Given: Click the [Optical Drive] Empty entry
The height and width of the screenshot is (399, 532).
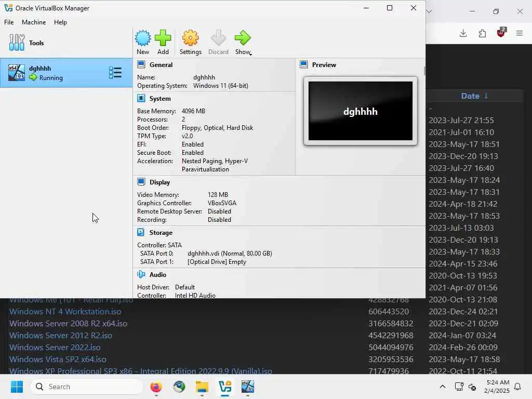Looking at the screenshot, I should point(217,262).
